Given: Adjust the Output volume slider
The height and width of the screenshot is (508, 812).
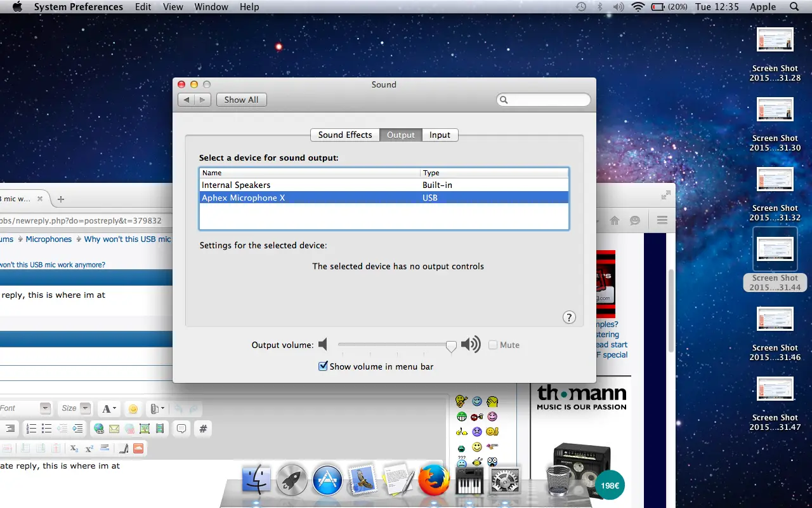Looking at the screenshot, I should pyautogui.click(x=451, y=345).
